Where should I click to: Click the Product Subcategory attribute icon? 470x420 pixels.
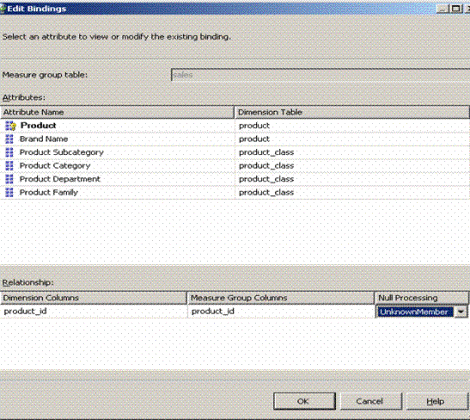click(x=9, y=152)
